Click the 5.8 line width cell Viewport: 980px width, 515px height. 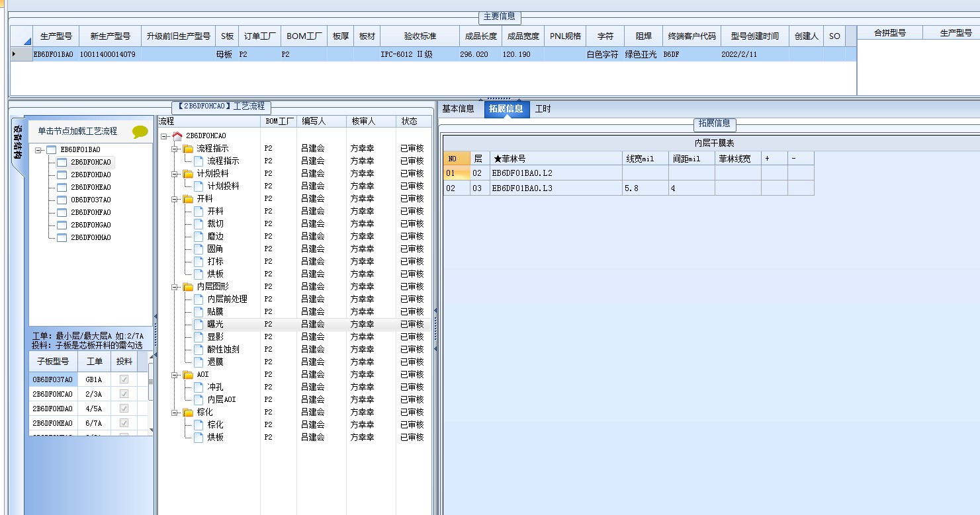645,188
